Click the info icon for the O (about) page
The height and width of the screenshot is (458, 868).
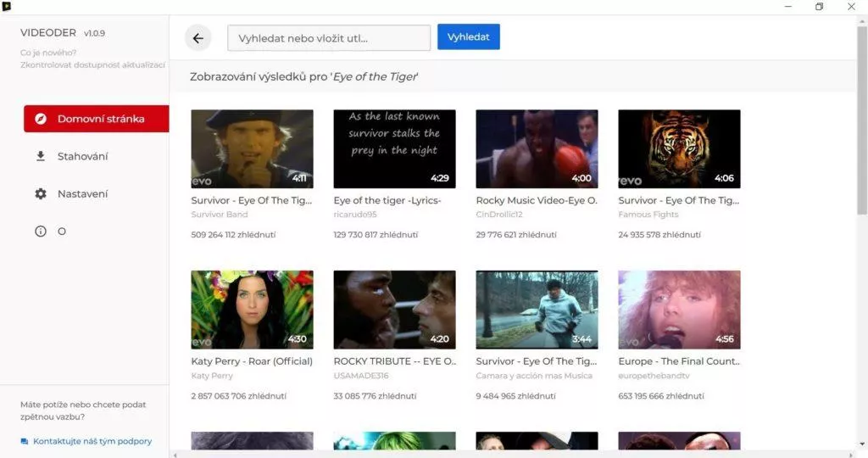pos(41,231)
